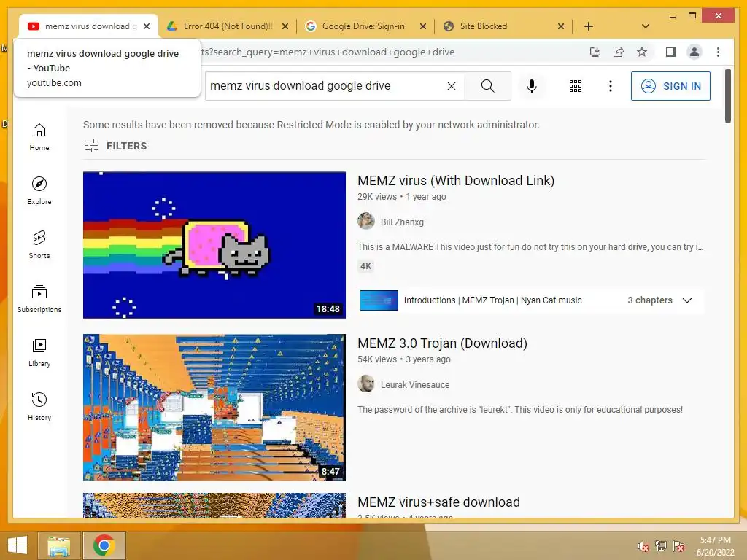Image resolution: width=747 pixels, height=560 pixels.
Task: Open the Library icon
Action: pyautogui.click(x=39, y=345)
